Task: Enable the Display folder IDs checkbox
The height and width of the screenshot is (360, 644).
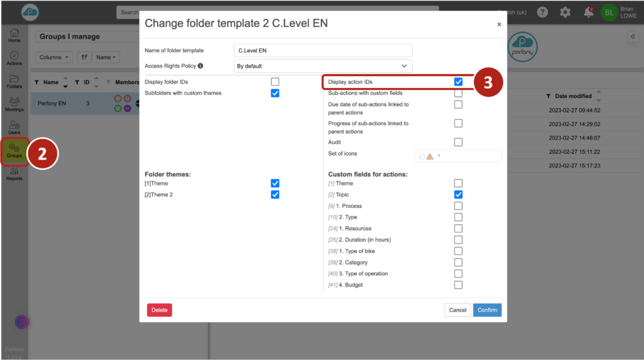Action: [x=275, y=82]
